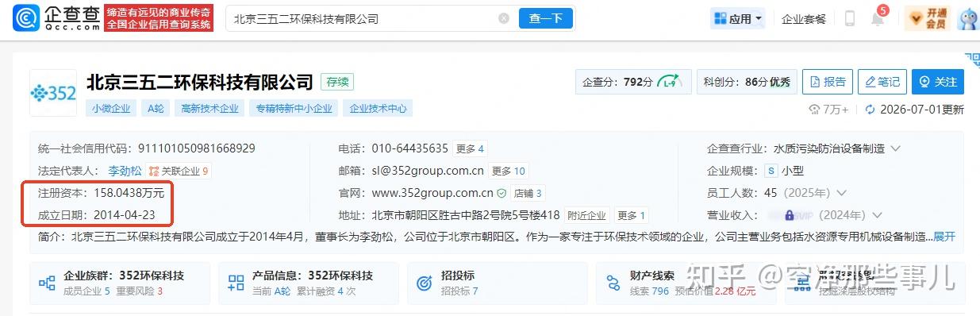The width and height of the screenshot is (980, 316).
Task: Click the address 北京市朝阳区胜古中路2号院5号楼418
Action: click(466, 215)
